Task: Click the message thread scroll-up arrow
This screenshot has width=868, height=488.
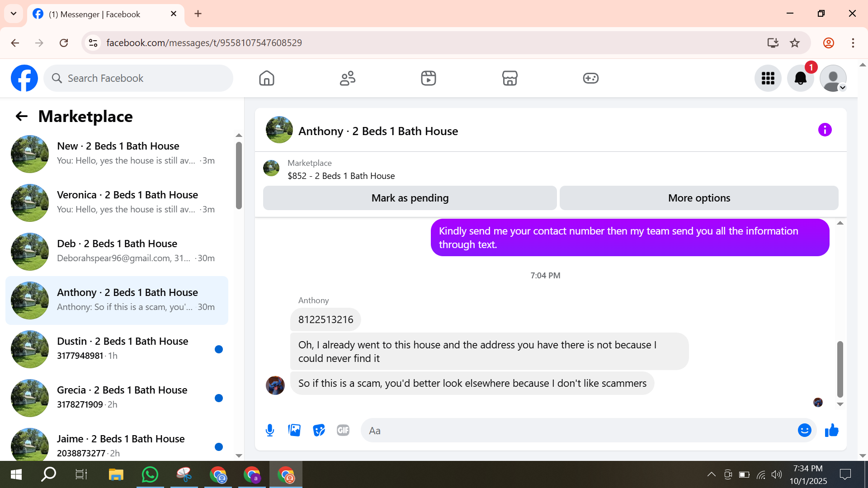Action: pyautogui.click(x=840, y=223)
